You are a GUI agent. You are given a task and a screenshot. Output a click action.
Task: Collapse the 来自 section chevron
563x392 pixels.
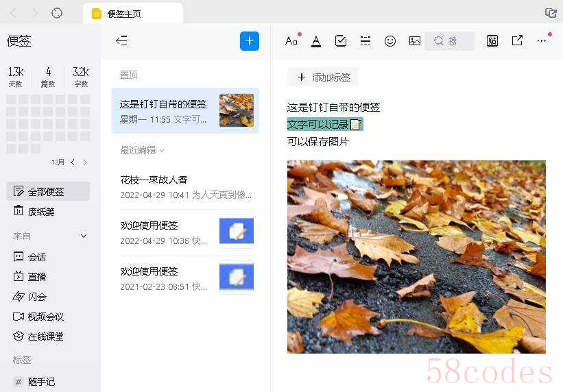coord(83,236)
